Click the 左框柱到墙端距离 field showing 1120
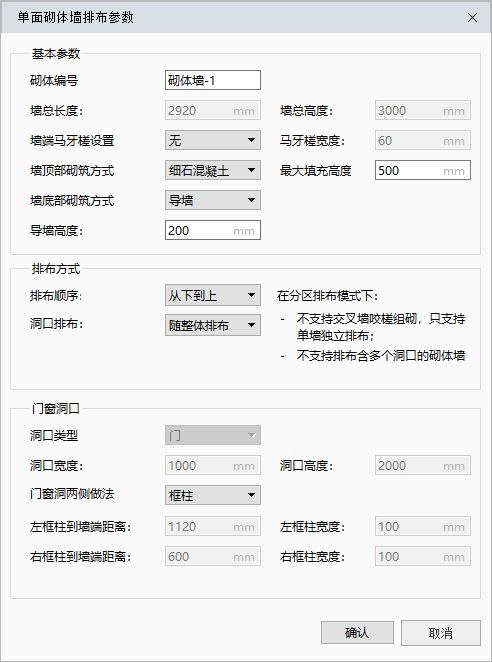 click(213, 526)
